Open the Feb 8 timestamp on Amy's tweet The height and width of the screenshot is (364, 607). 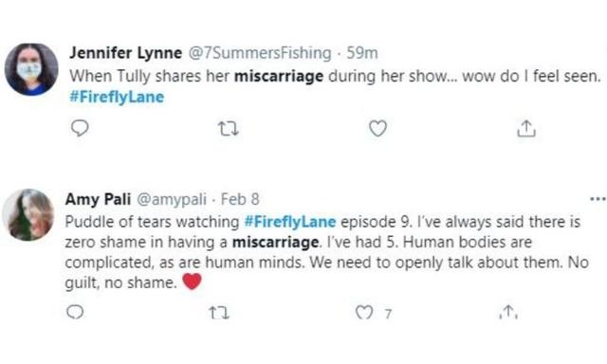240,199
